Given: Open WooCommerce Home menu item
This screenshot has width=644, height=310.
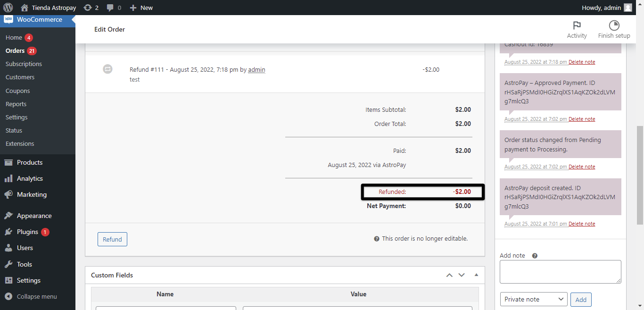Looking at the screenshot, I should click(x=14, y=37).
